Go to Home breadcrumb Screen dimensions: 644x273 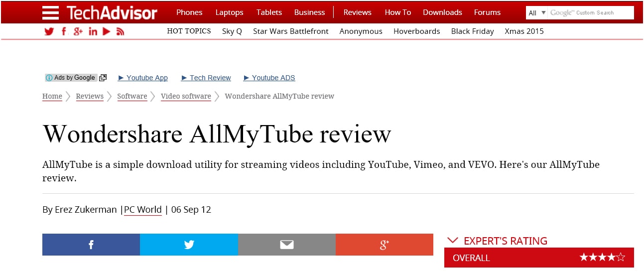pos(52,96)
